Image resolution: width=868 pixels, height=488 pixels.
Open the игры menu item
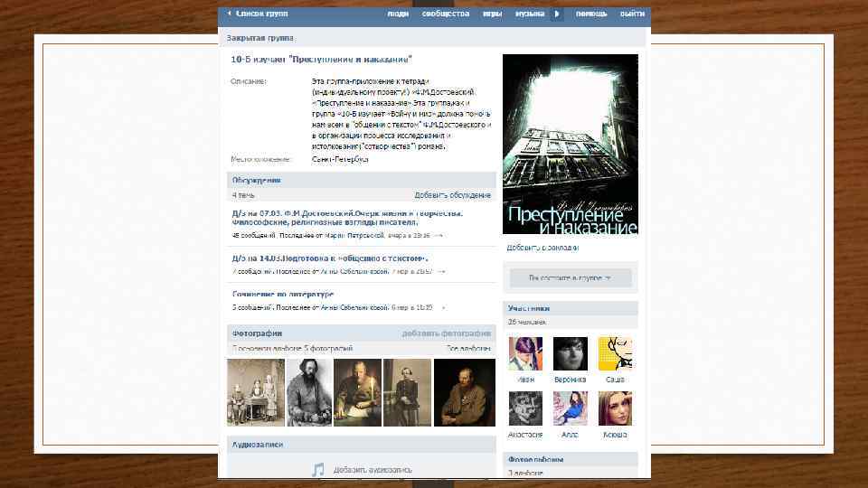point(492,14)
